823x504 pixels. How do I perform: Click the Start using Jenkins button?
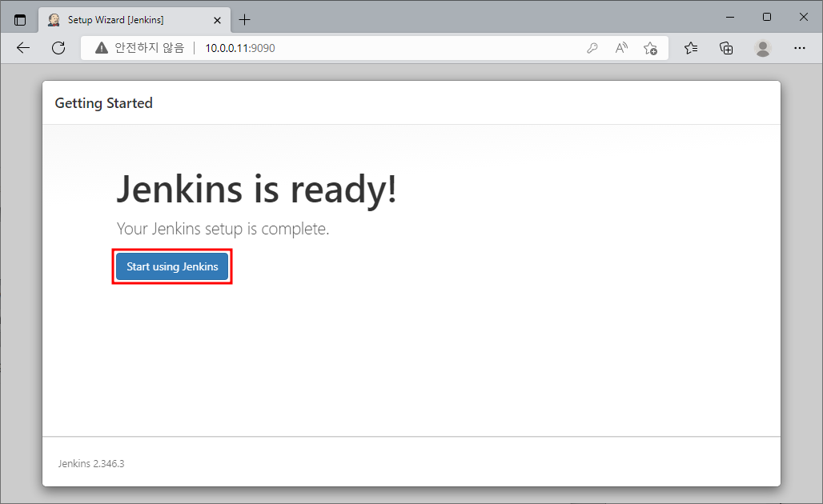(x=172, y=266)
